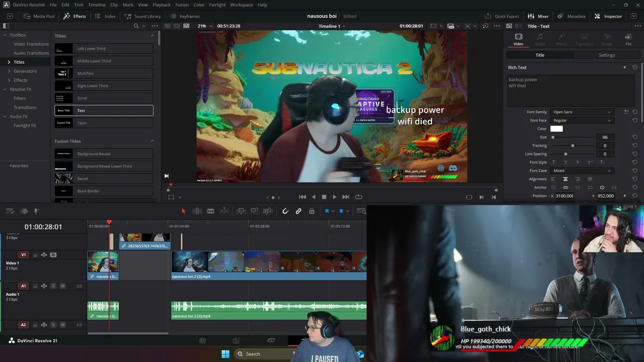The image size is (644, 362).
Task: Open the Playback menu
Action: (162, 5)
